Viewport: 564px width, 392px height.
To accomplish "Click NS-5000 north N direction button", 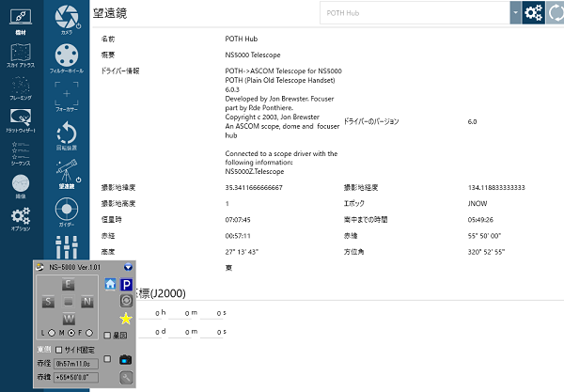I will click(x=87, y=302).
